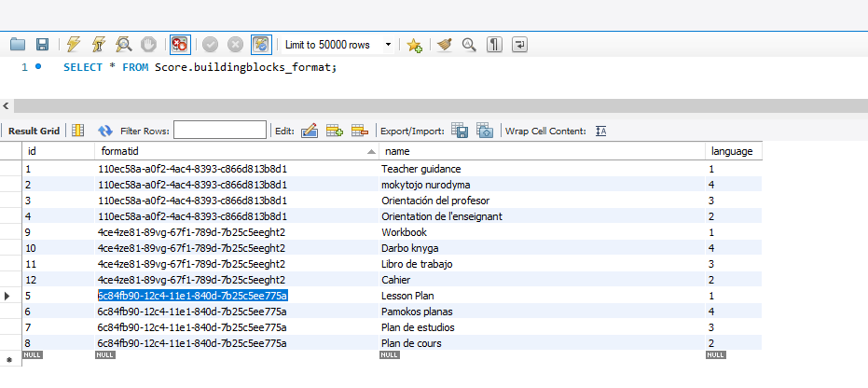Viewport: 868px width, 388px height.
Task: Sort by the formatid column header
Action: pos(233,150)
